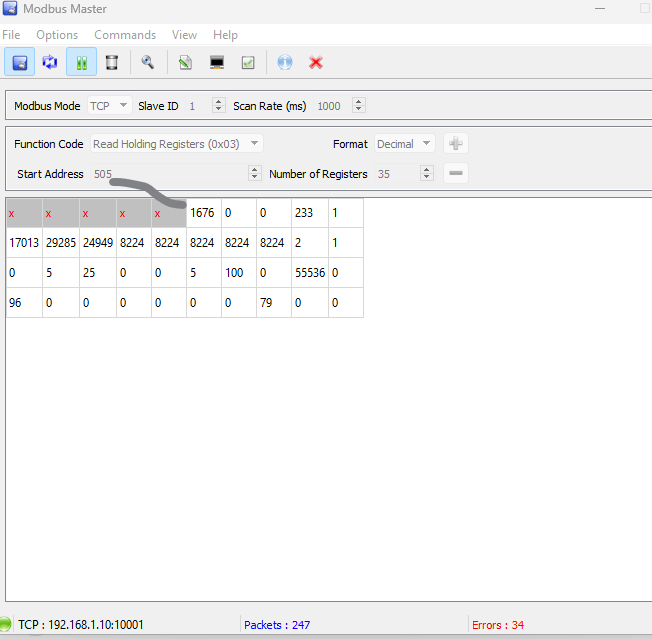652x639 pixels.
Task: Click the plus button beside Format
Action: pos(456,143)
